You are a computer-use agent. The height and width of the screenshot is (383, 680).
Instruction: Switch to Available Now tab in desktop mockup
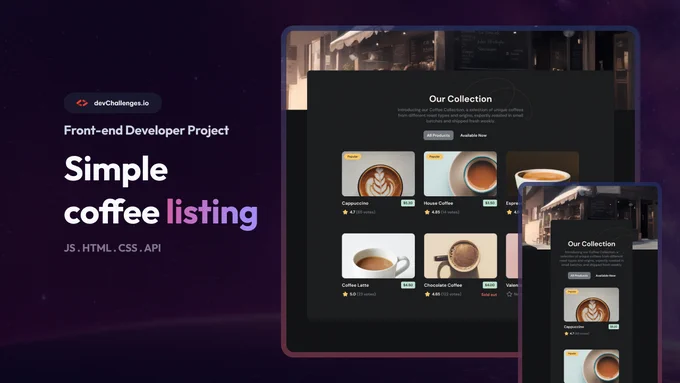pos(473,135)
